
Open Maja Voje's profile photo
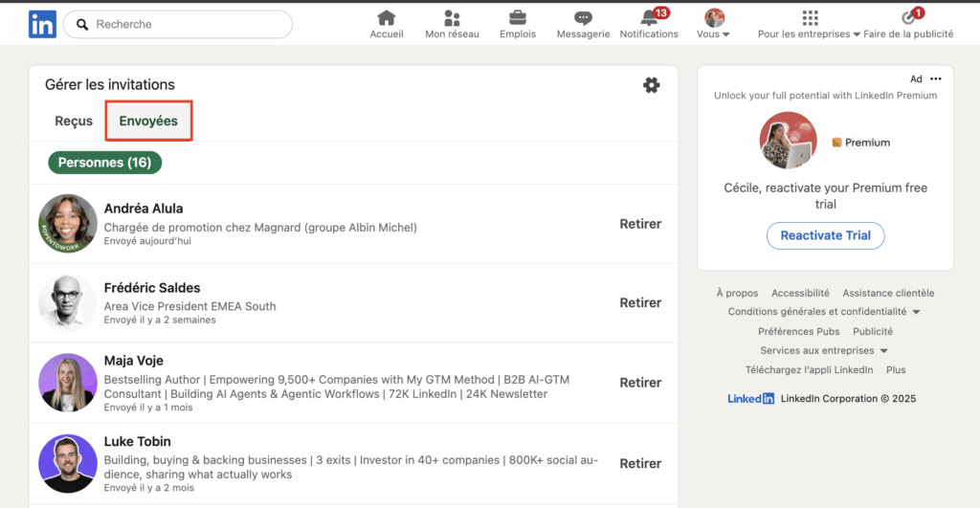[68, 383]
